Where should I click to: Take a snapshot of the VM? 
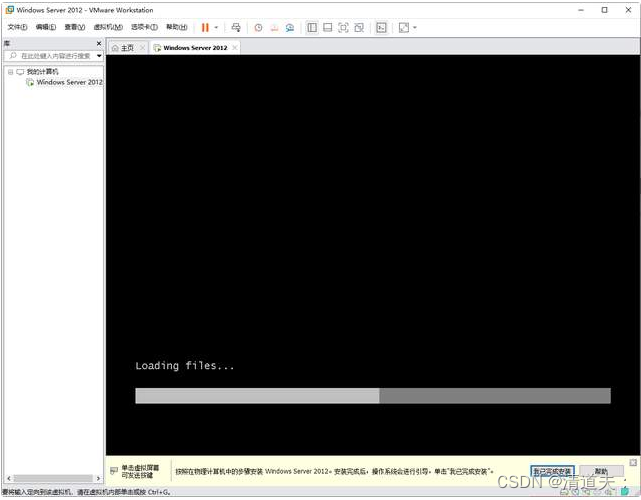coord(258,28)
